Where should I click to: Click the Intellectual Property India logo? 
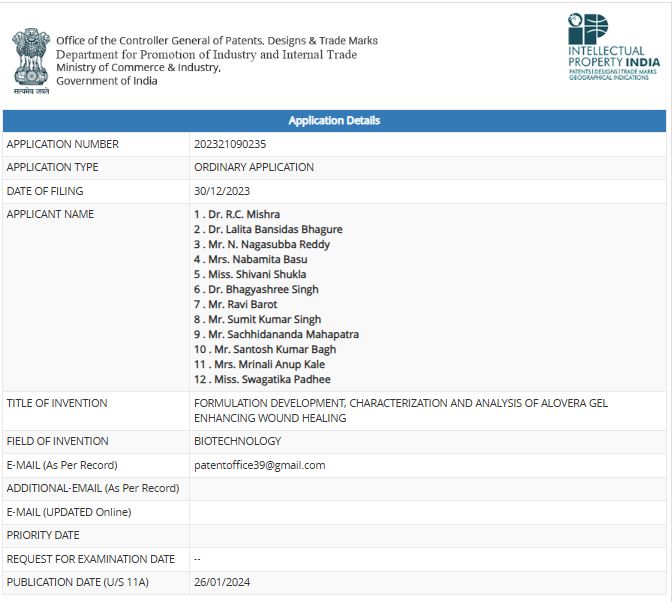click(613, 47)
